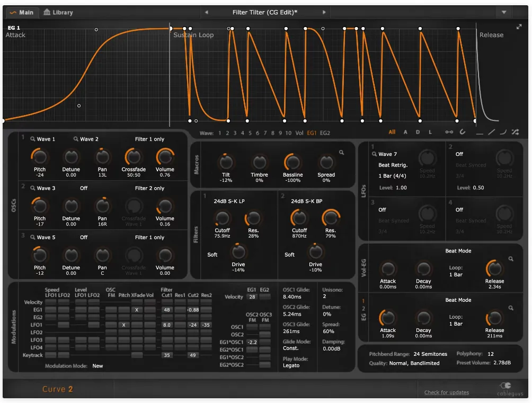Click the EG1 to Cut1 modulation cell '48'

tap(166, 310)
